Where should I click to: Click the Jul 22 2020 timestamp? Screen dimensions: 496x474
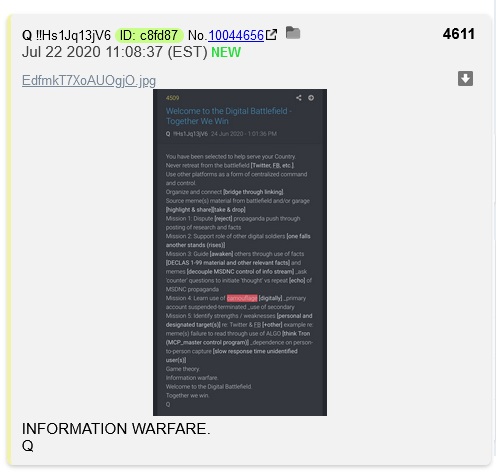[x=115, y=52]
